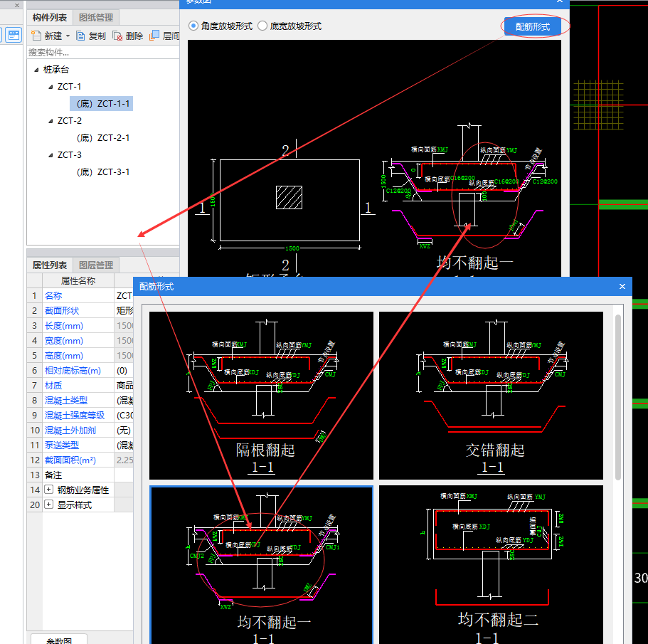Open the 参数图 tab at bottom
This screenshot has height=644, width=648.
pyautogui.click(x=59, y=640)
